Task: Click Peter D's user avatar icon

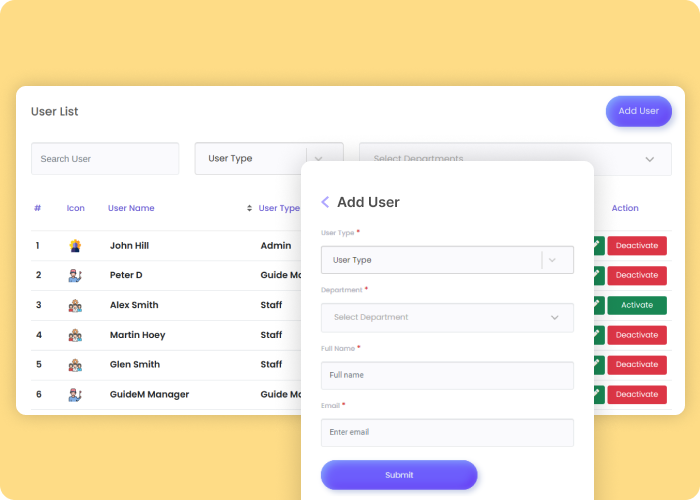Action: coord(75,275)
